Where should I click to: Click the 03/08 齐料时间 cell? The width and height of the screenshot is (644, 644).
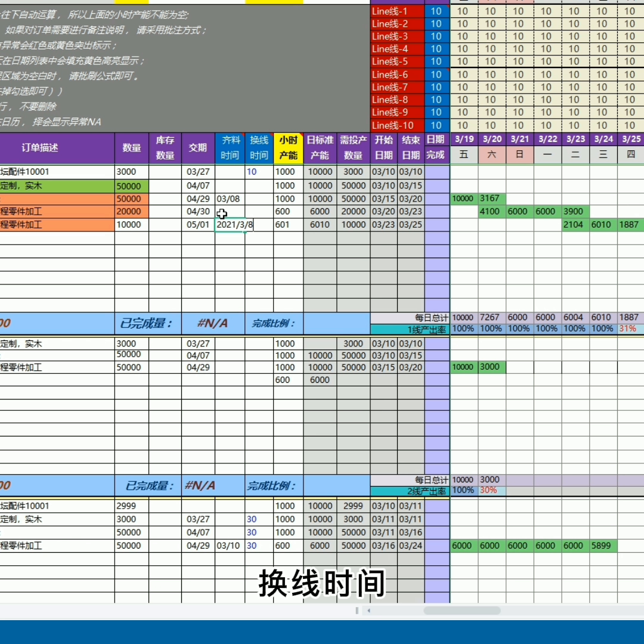230,199
